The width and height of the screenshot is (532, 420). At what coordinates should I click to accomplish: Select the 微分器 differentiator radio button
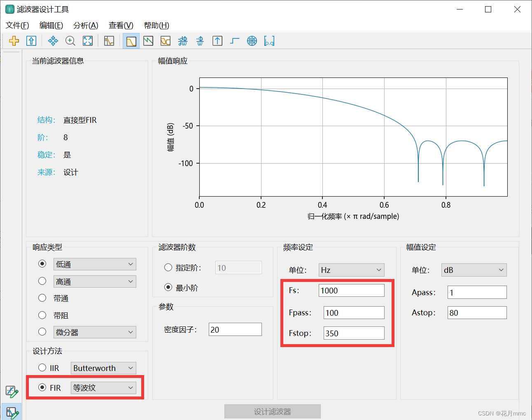pyautogui.click(x=42, y=332)
